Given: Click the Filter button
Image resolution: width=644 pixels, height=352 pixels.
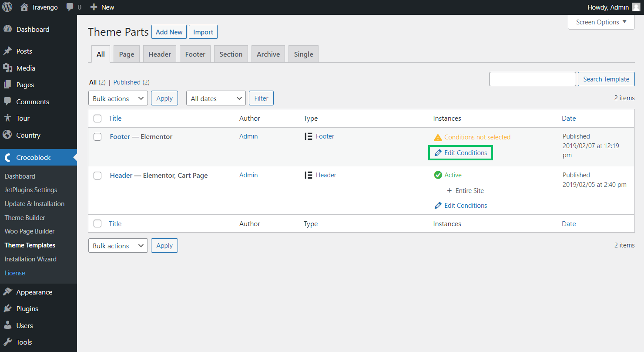Looking at the screenshot, I should [x=261, y=98].
